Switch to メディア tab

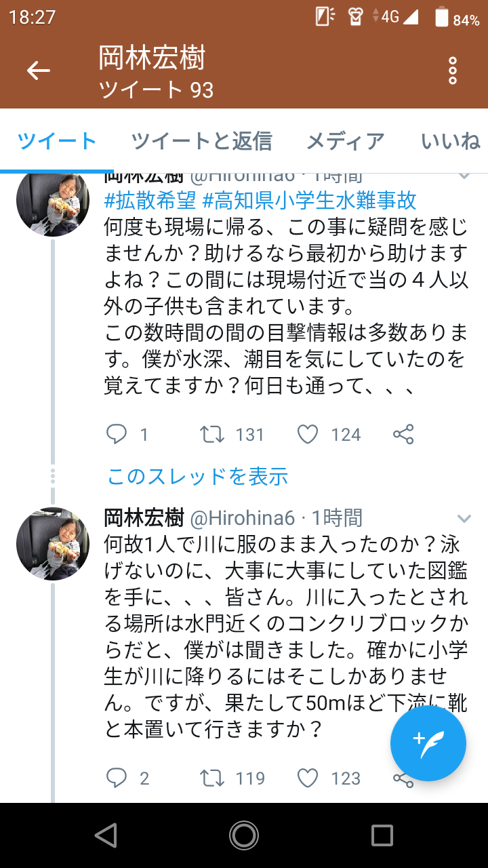(346, 141)
